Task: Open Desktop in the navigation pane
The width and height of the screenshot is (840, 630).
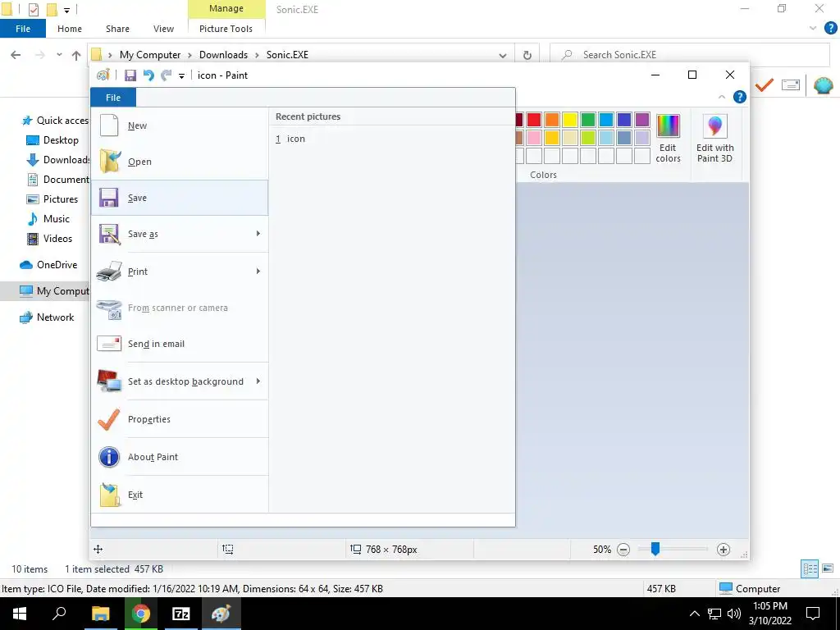Action: pyautogui.click(x=61, y=140)
